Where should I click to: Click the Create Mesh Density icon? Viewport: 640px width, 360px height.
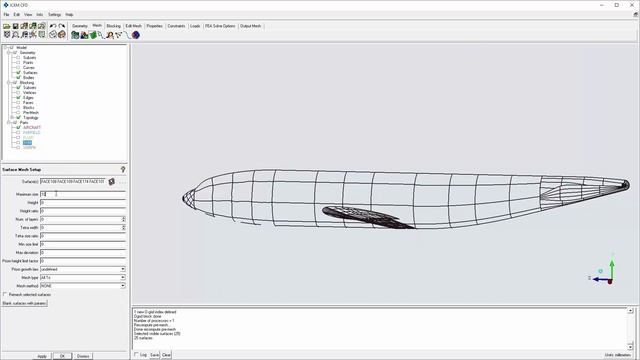[x=110, y=36]
